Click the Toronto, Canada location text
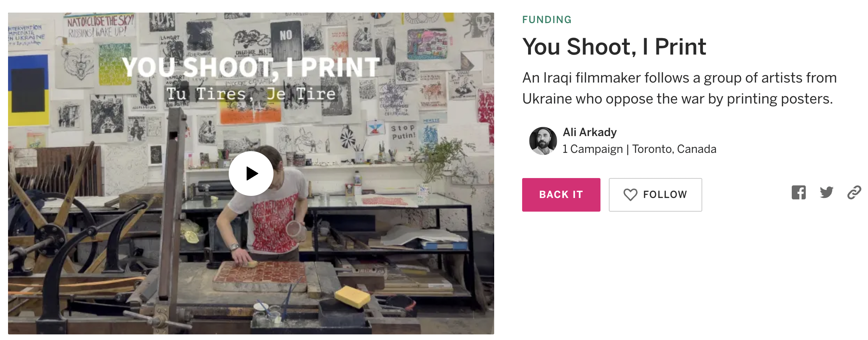 (x=674, y=149)
